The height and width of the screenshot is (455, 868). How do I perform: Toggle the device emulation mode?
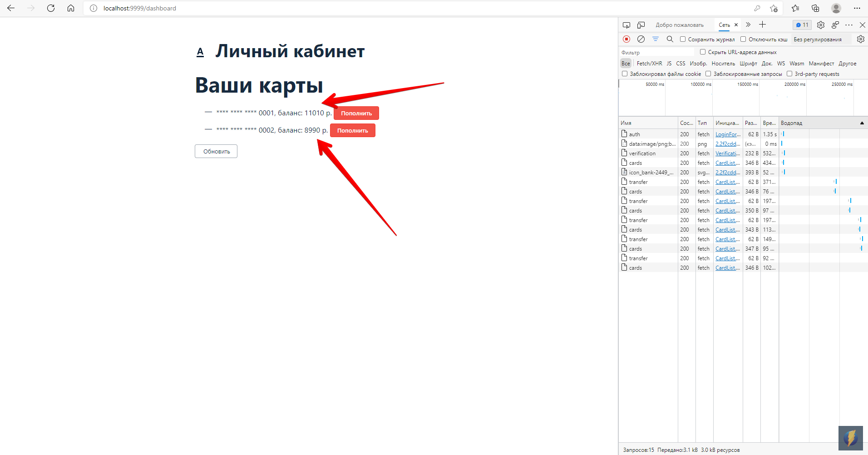pyautogui.click(x=641, y=25)
